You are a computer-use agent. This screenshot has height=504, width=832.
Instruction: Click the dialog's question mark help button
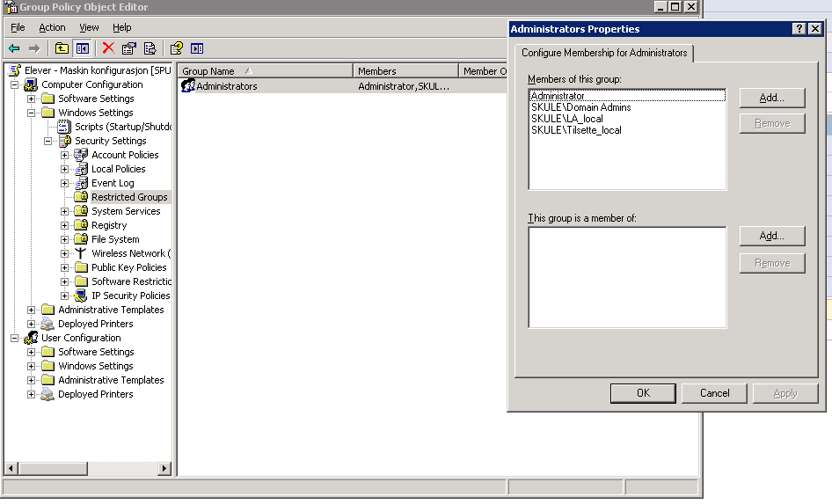point(799,29)
